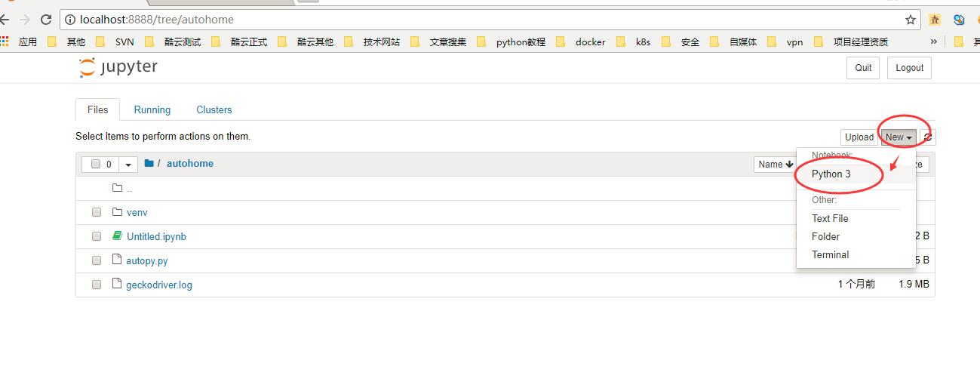This screenshot has width=980, height=391.
Task: Switch to the Running tab
Action: click(x=152, y=109)
